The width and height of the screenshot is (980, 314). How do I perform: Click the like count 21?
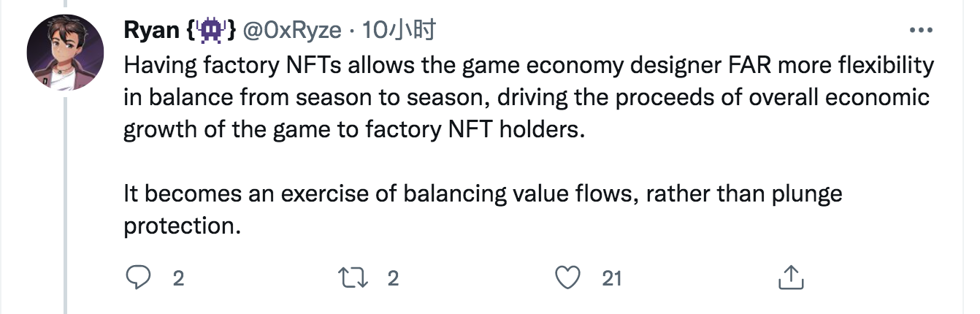click(x=611, y=278)
